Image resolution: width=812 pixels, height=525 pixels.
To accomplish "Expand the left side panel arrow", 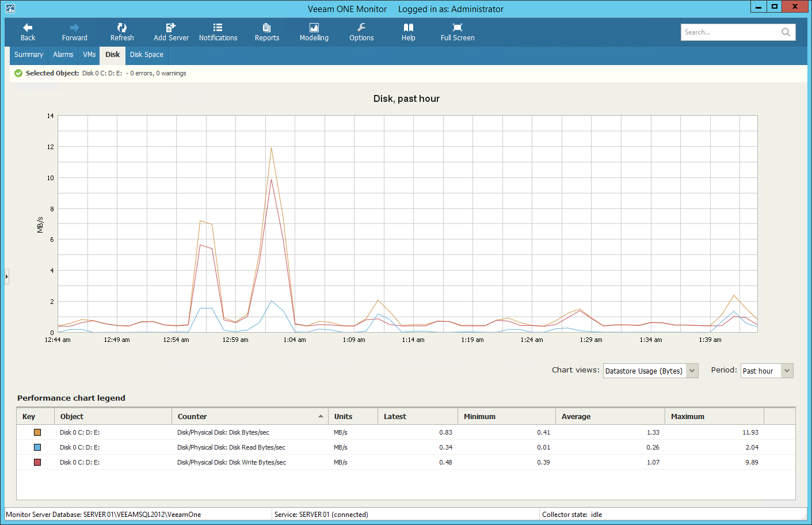I will pyautogui.click(x=7, y=276).
